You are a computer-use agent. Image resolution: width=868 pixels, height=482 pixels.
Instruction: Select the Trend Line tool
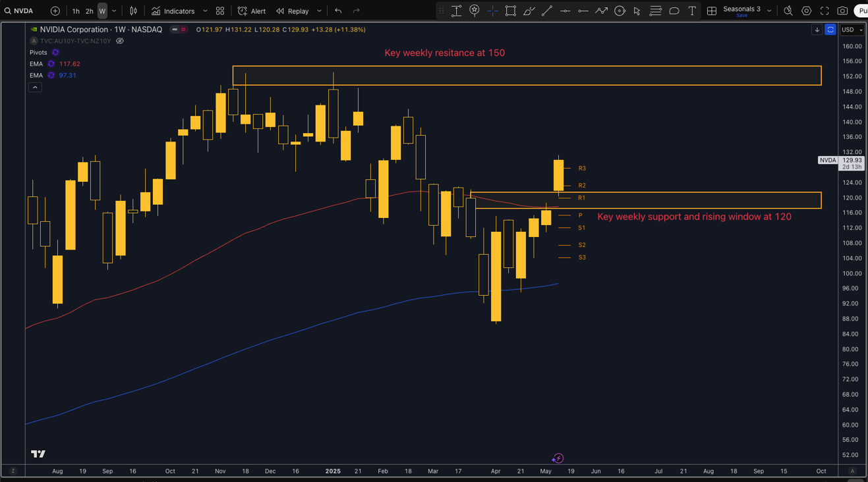tap(547, 11)
